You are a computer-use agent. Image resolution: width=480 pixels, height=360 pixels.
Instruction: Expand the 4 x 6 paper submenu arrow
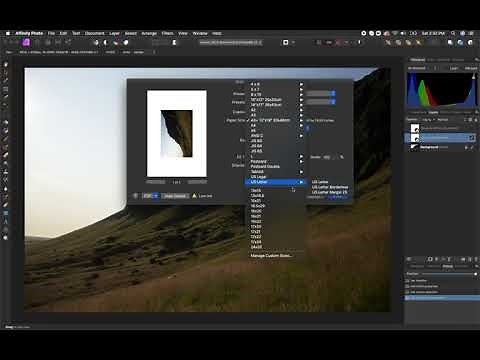click(x=301, y=85)
